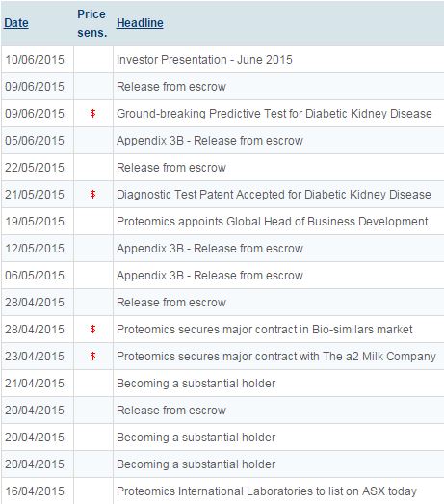Screen dimensions: 444x504
Task: Click price sensitive icon for Ground-breaking Predictive Test
Action: tap(92, 113)
